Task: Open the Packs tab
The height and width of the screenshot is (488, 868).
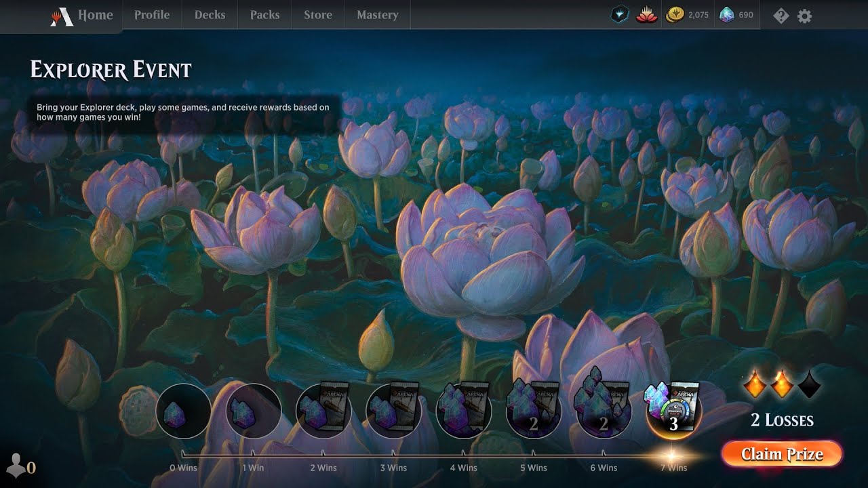Action: [x=264, y=16]
